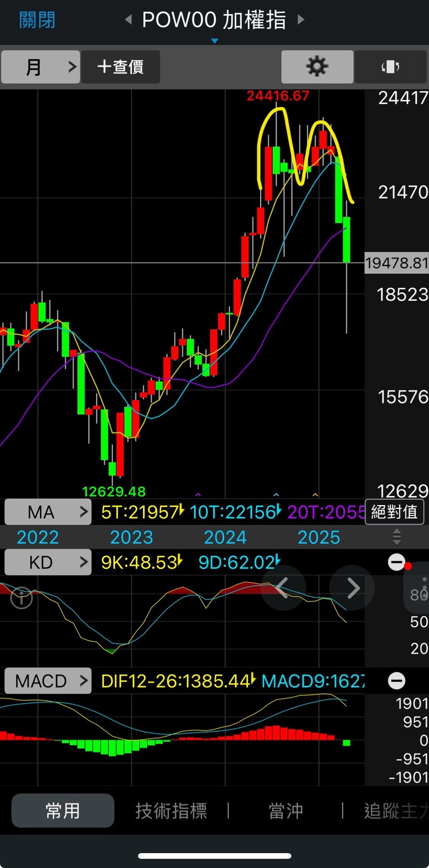
Task: Go to previous symbol with left triangle
Action: [128, 20]
